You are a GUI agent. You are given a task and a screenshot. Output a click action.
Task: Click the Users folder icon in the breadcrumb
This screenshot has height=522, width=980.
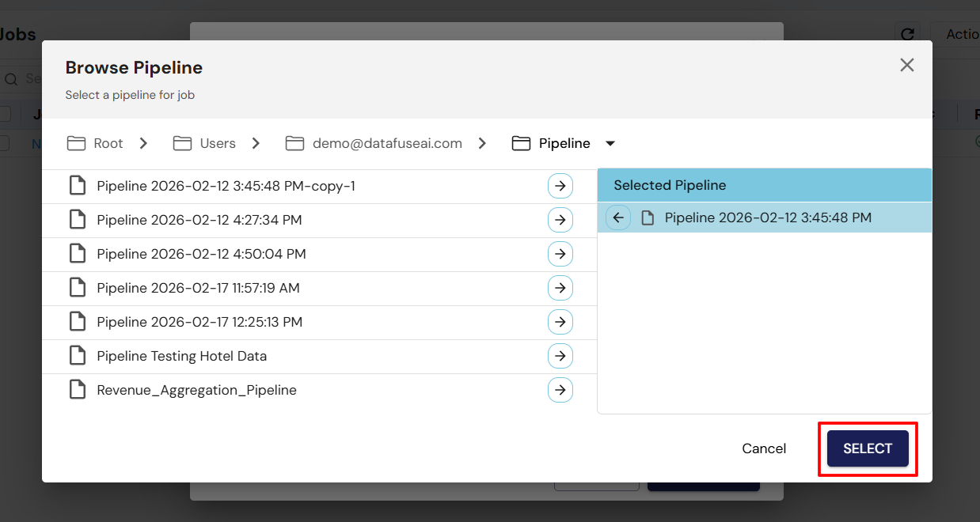coord(181,143)
